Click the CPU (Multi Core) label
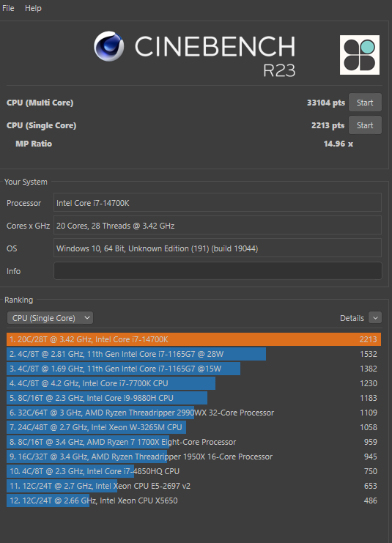The image size is (392, 543). 40,103
